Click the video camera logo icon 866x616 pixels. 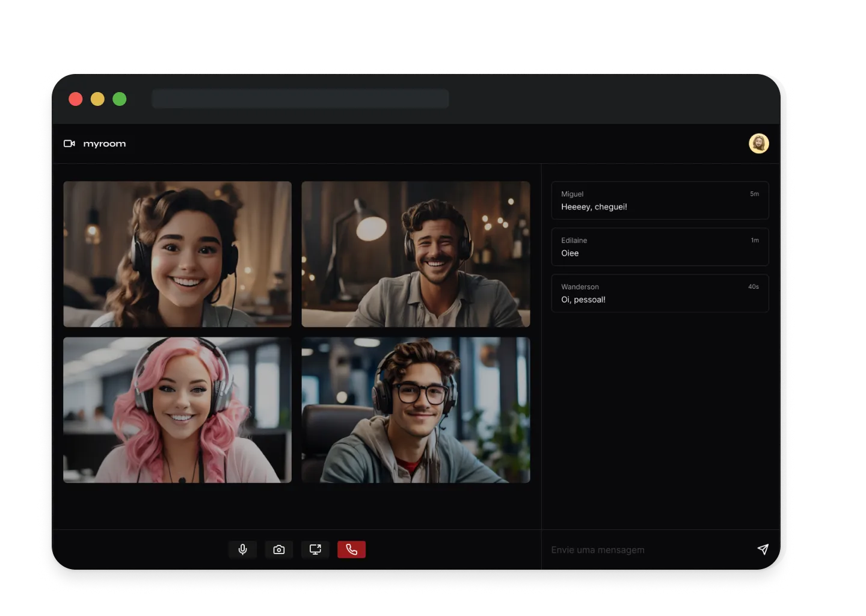[69, 144]
